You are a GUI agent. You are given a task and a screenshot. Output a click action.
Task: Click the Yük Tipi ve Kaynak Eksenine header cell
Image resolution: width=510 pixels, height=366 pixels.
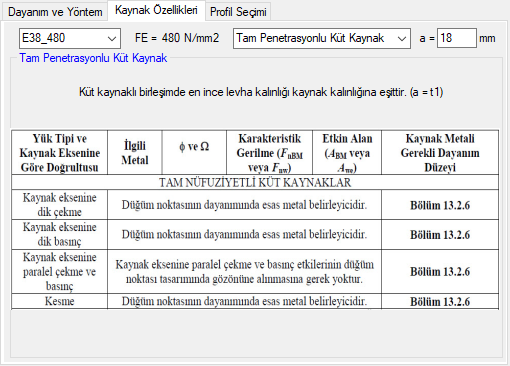pos(60,153)
